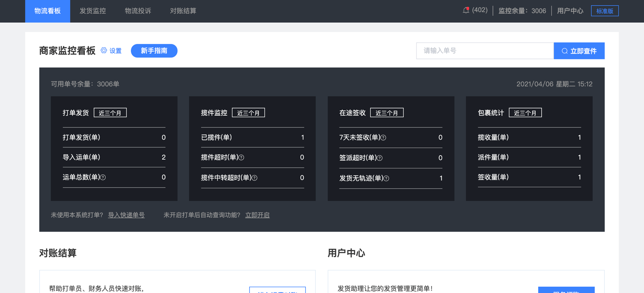The width and height of the screenshot is (644, 293).
Task: Click help icon next to 运单总数(单)
Action: 103,178
